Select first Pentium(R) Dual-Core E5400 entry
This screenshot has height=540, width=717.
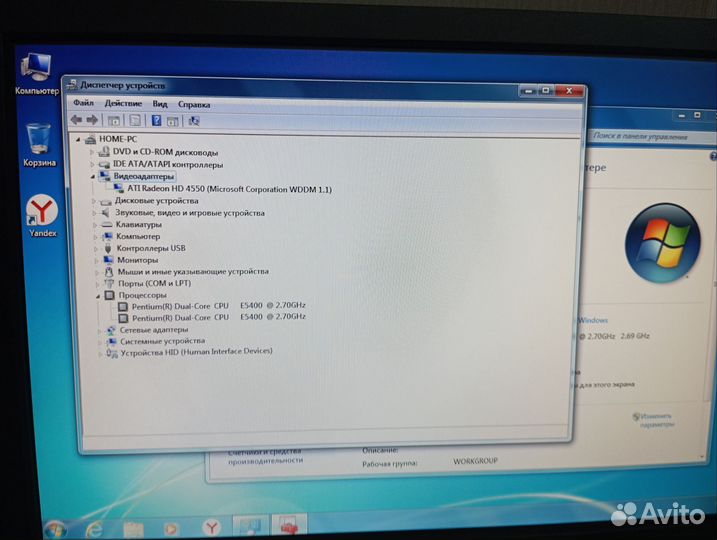coord(219,305)
